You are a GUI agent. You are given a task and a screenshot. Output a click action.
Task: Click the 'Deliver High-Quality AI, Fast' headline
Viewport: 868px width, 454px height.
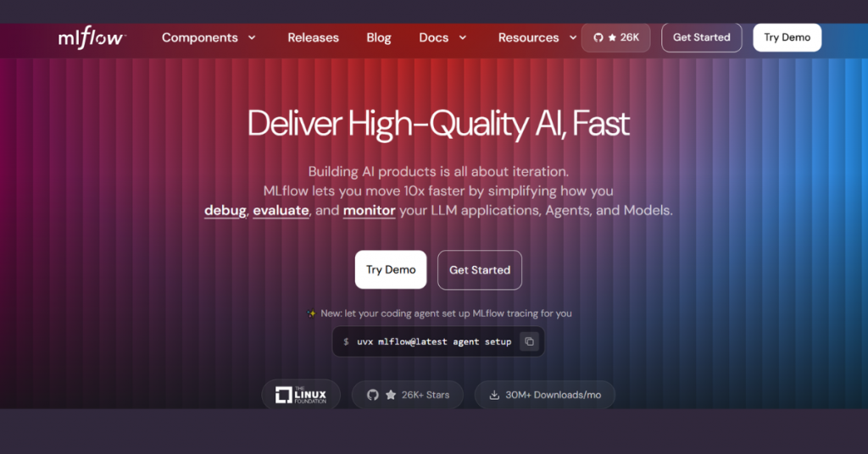pos(438,124)
